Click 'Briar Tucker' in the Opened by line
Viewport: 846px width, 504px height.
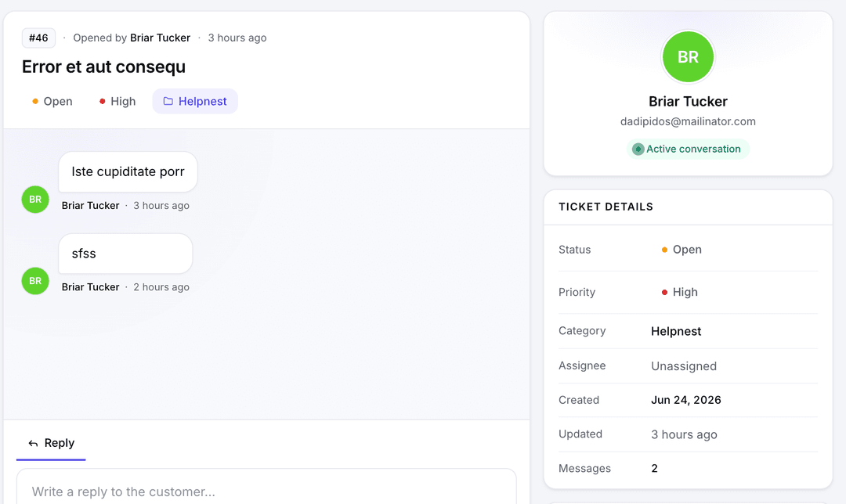pos(161,38)
